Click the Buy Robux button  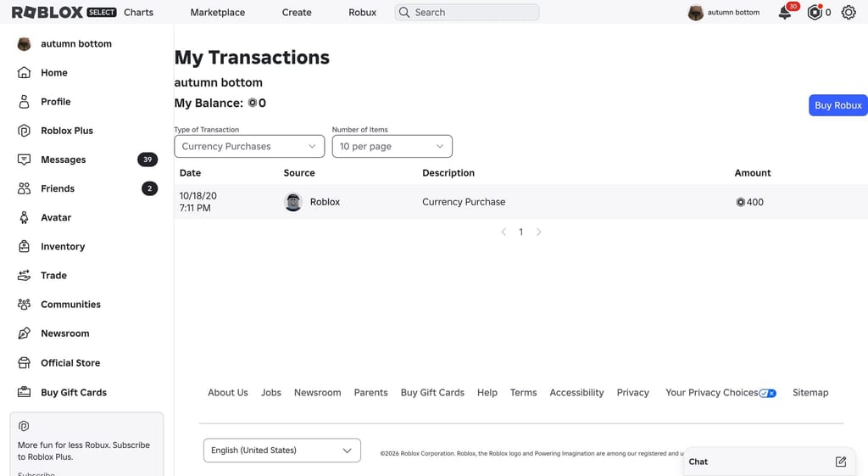[838, 105]
